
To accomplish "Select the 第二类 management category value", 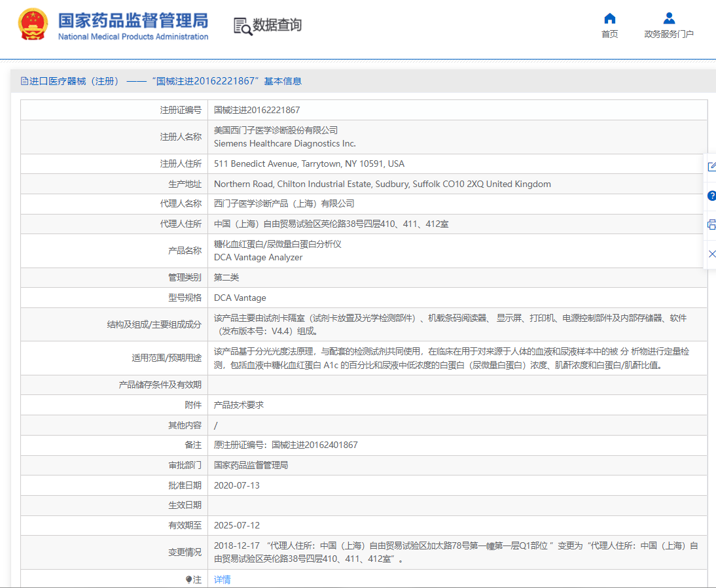I will (x=226, y=277).
